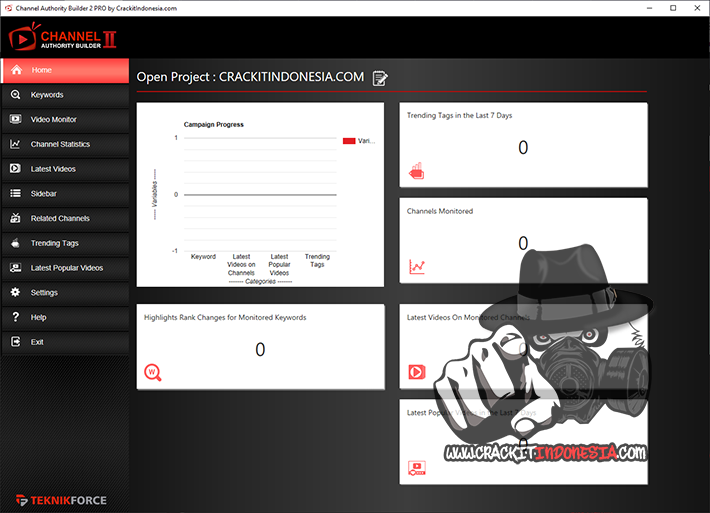Click the Latest Videos play icon in card

[417, 372]
